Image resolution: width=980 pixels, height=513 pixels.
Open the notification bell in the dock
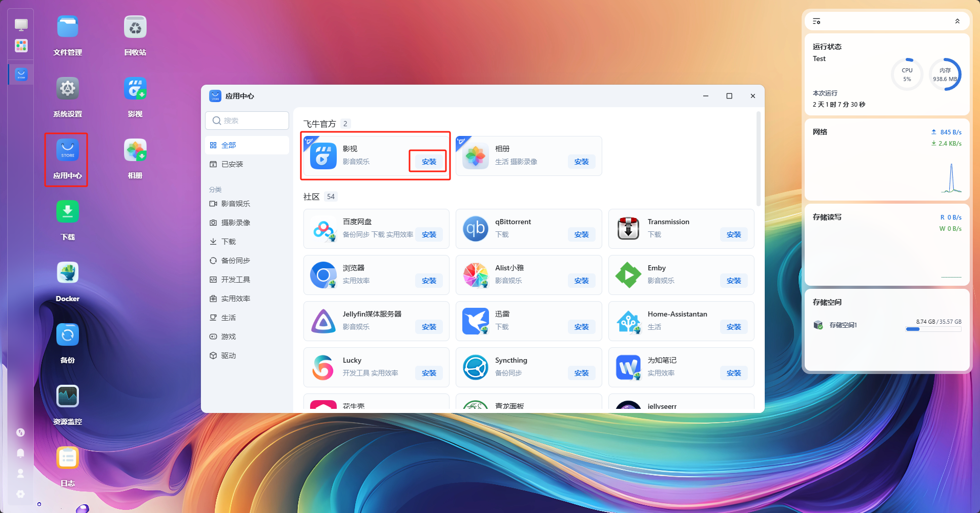[x=21, y=453]
